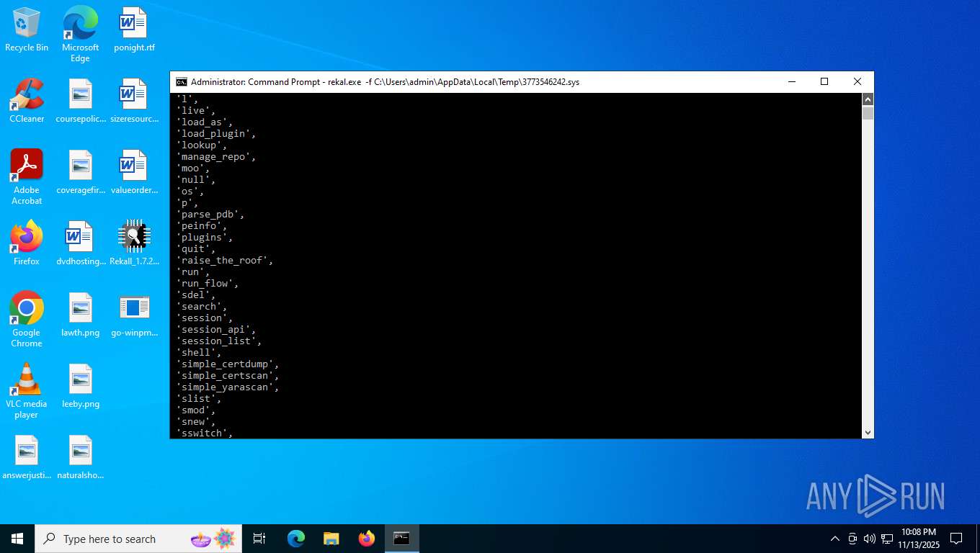Click the 'simple_certscan' console line

click(228, 376)
